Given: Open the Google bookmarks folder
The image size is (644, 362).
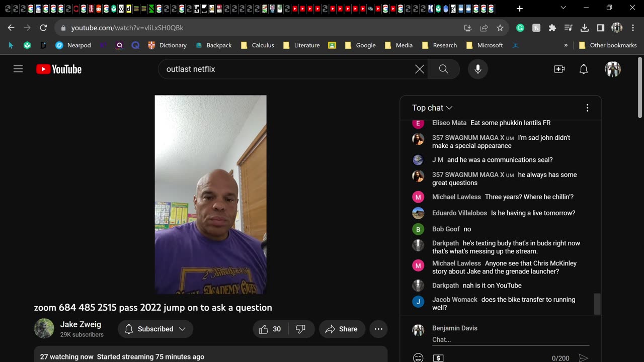Looking at the screenshot, I should [x=360, y=45].
